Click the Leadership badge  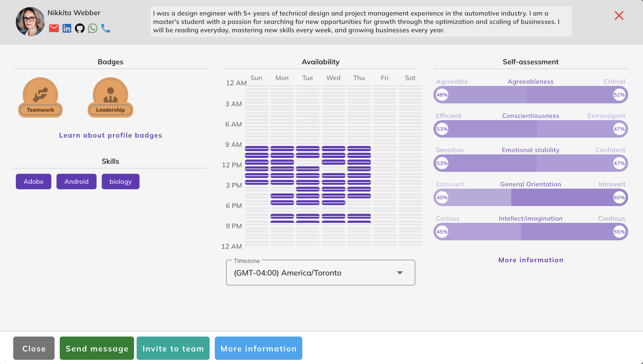tap(110, 97)
